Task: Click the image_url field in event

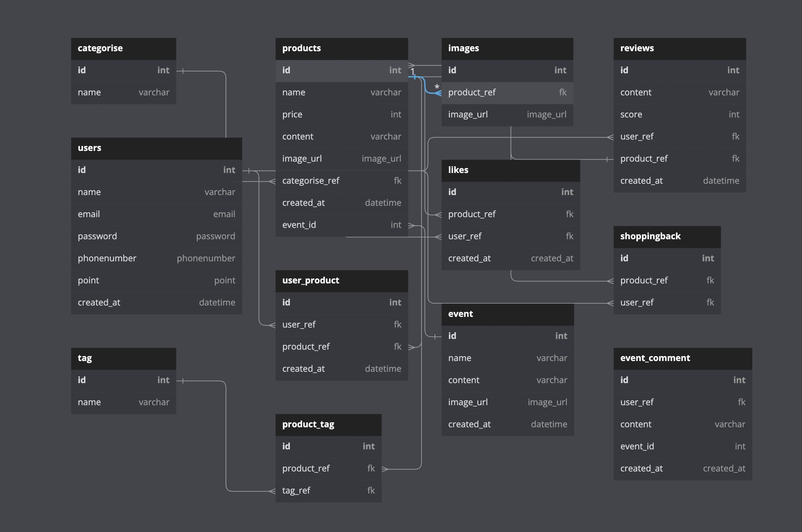Action: [507, 402]
